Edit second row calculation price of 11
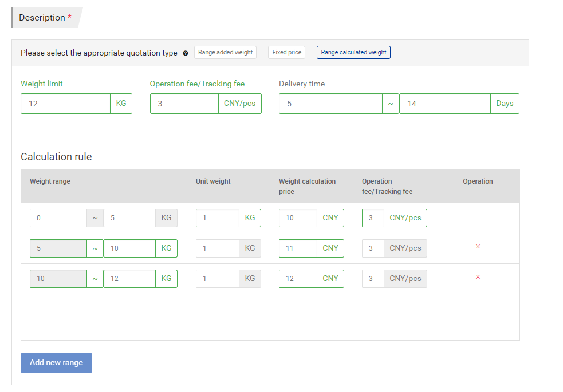The image size is (563, 392). click(x=298, y=248)
